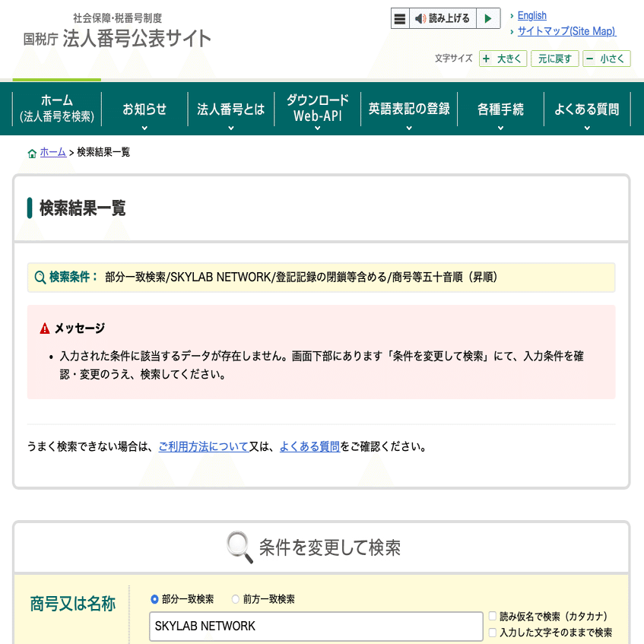Click the 文字サイズ label
The height and width of the screenshot is (644, 644).
click(454, 59)
